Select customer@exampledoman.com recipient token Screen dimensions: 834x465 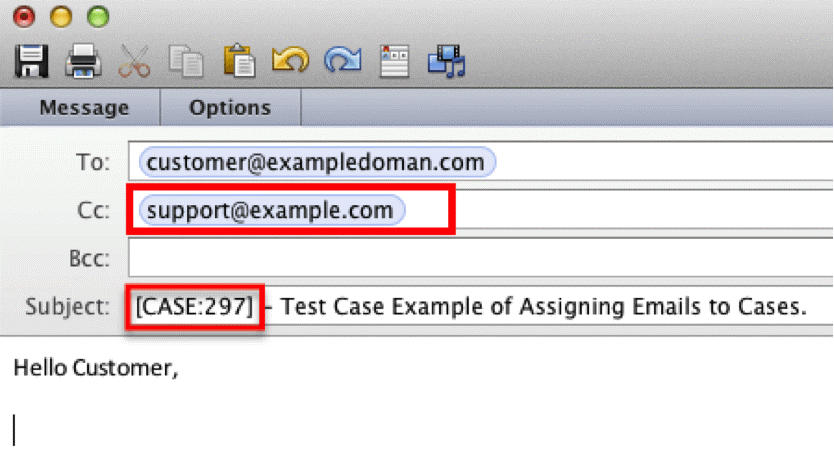(317, 162)
